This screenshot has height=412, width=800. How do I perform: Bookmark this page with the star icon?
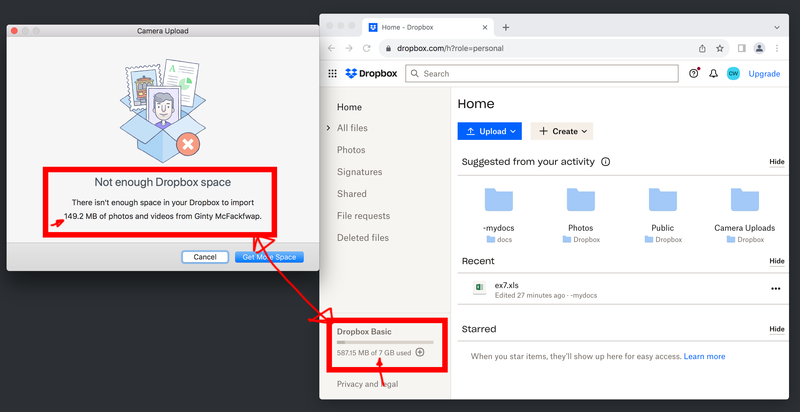pos(719,48)
